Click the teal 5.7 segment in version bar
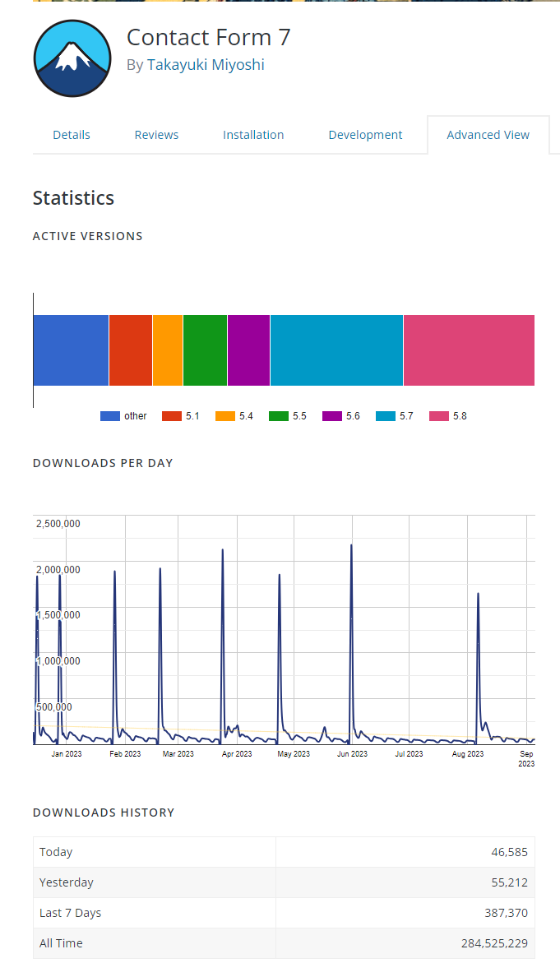Viewport: 560px width, 977px height. pyautogui.click(x=336, y=350)
